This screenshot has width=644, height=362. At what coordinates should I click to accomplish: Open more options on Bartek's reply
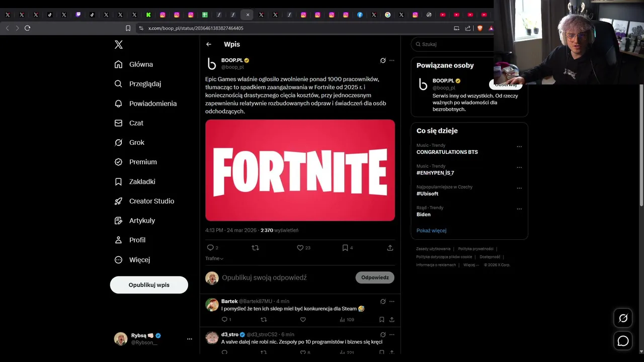click(392, 301)
